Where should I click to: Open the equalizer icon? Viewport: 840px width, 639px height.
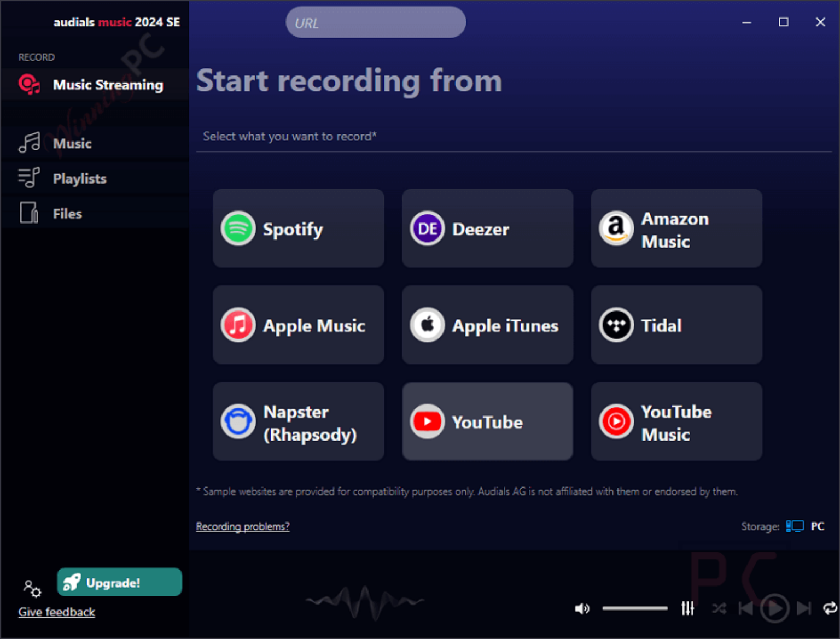pyautogui.click(x=687, y=608)
